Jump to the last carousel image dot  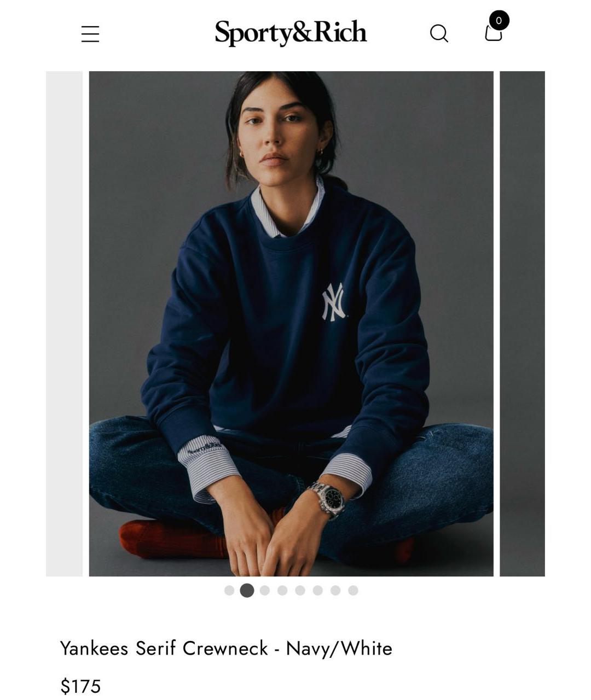click(x=353, y=590)
